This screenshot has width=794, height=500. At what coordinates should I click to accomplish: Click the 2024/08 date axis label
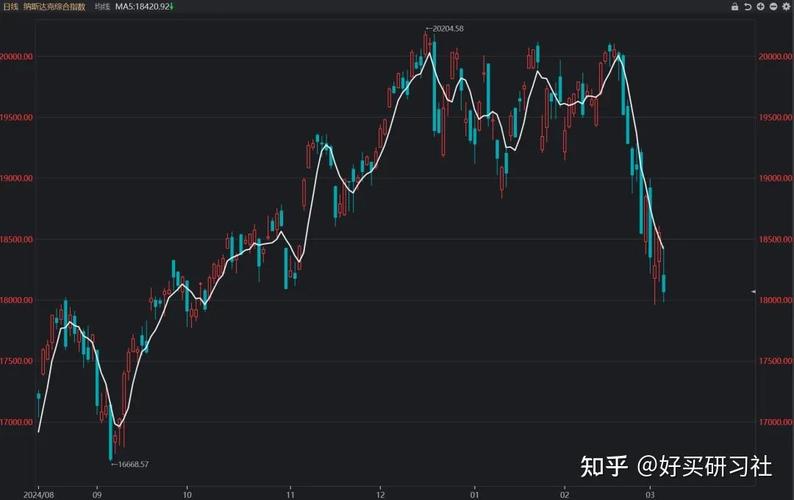click(x=38, y=494)
